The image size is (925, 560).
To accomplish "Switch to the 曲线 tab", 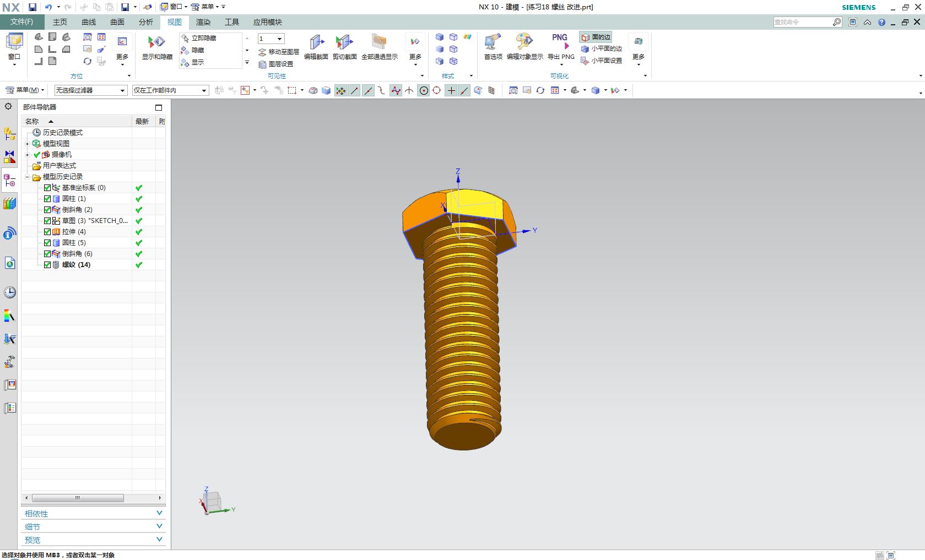I will click(x=89, y=22).
